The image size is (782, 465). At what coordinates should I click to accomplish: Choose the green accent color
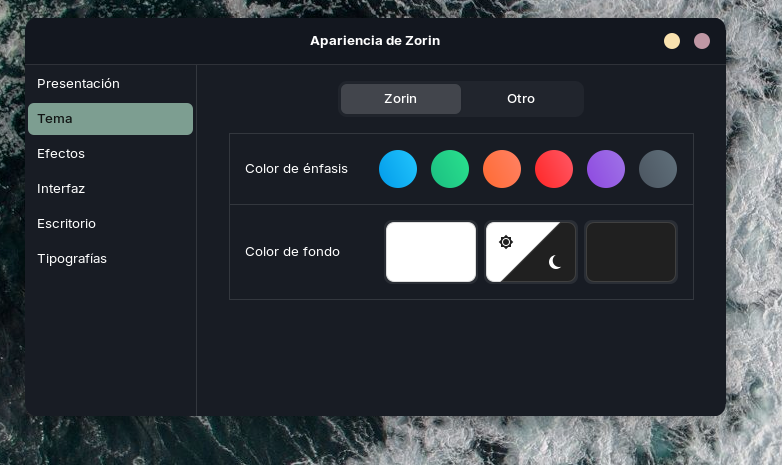point(450,169)
